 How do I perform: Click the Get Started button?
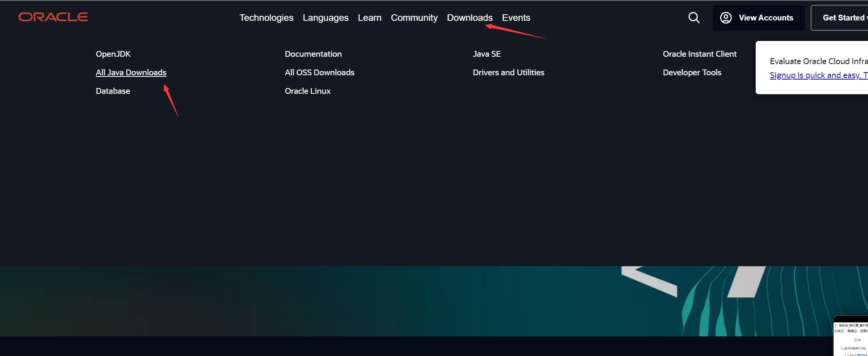(840, 18)
